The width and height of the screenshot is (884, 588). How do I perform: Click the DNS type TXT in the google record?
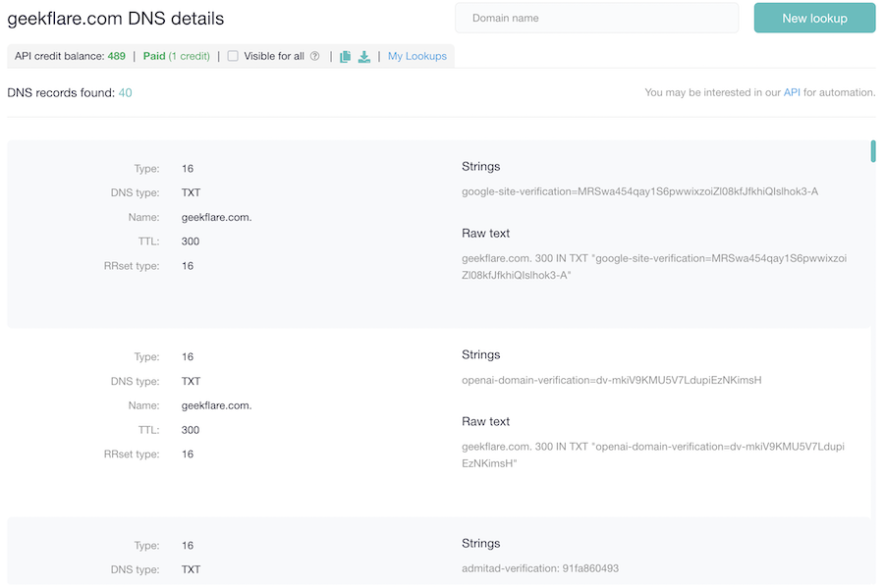[192, 192]
